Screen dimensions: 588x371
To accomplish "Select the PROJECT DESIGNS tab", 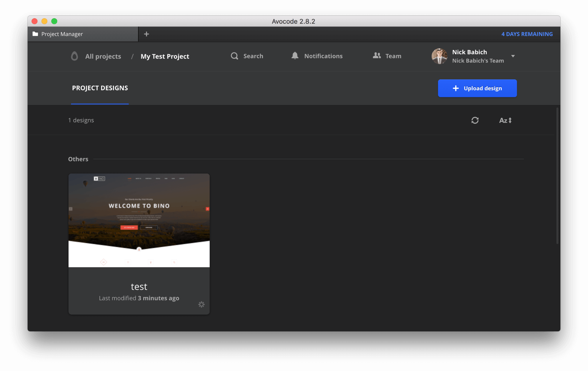I will point(100,88).
